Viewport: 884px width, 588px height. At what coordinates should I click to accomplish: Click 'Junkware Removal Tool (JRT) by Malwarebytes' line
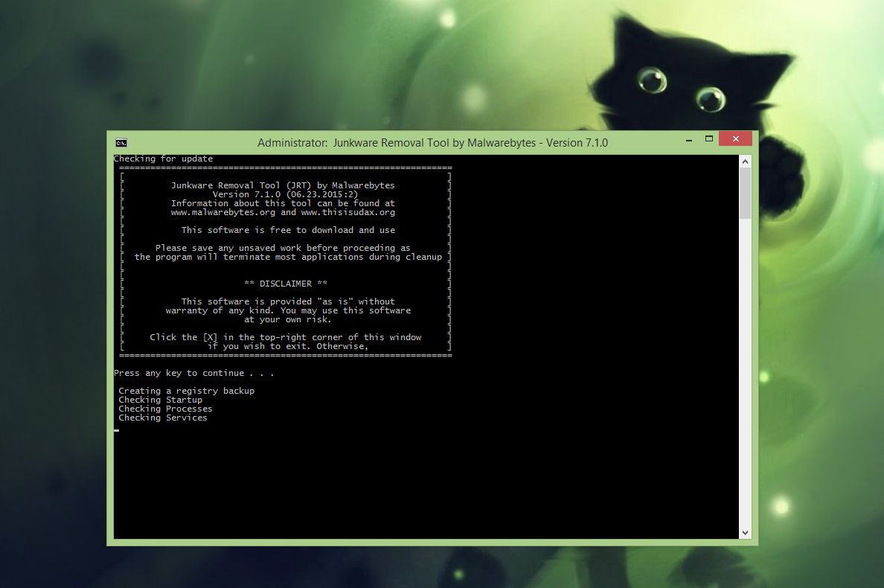(283, 185)
